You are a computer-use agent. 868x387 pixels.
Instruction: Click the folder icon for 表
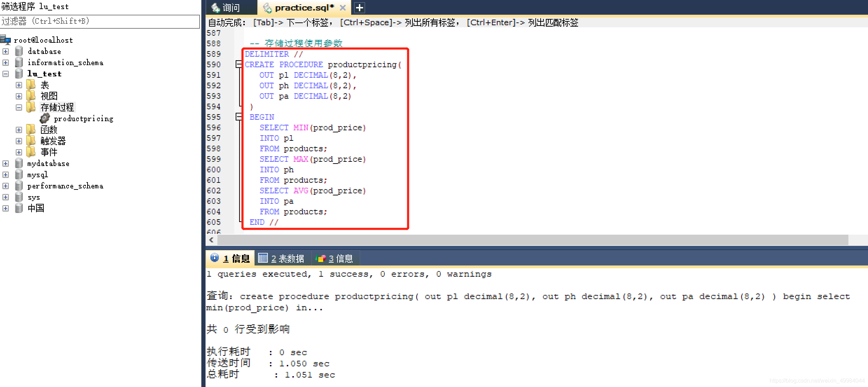point(31,85)
